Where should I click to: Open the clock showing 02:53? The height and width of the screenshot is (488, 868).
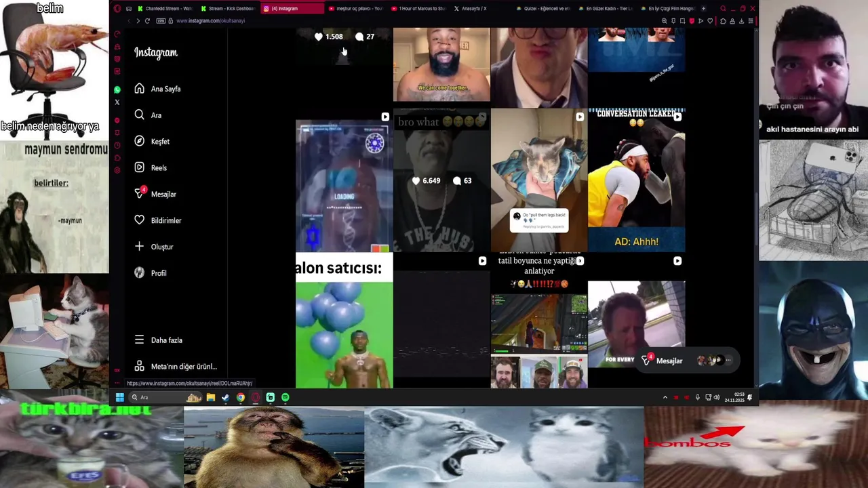pos(734,397)
